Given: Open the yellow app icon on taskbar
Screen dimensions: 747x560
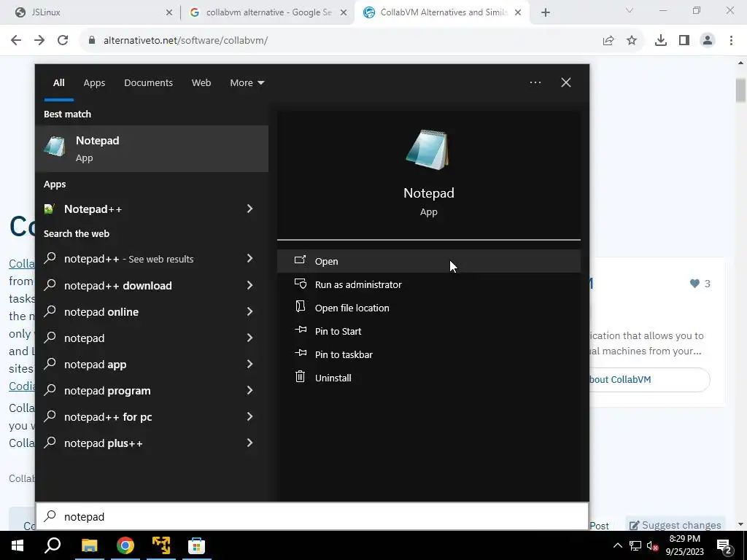Looking at the screenshot, I should click(x=161, y=545).
